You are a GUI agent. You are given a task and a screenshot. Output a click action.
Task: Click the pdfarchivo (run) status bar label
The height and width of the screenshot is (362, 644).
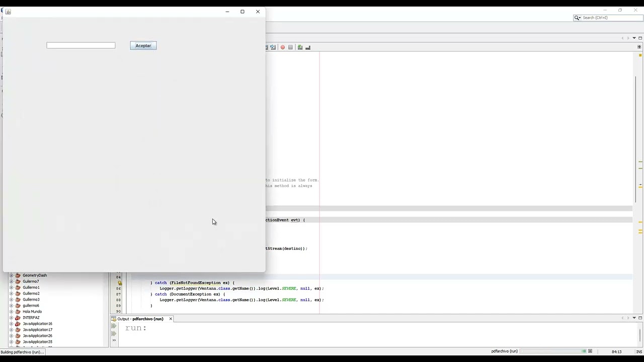coord(504,351)
